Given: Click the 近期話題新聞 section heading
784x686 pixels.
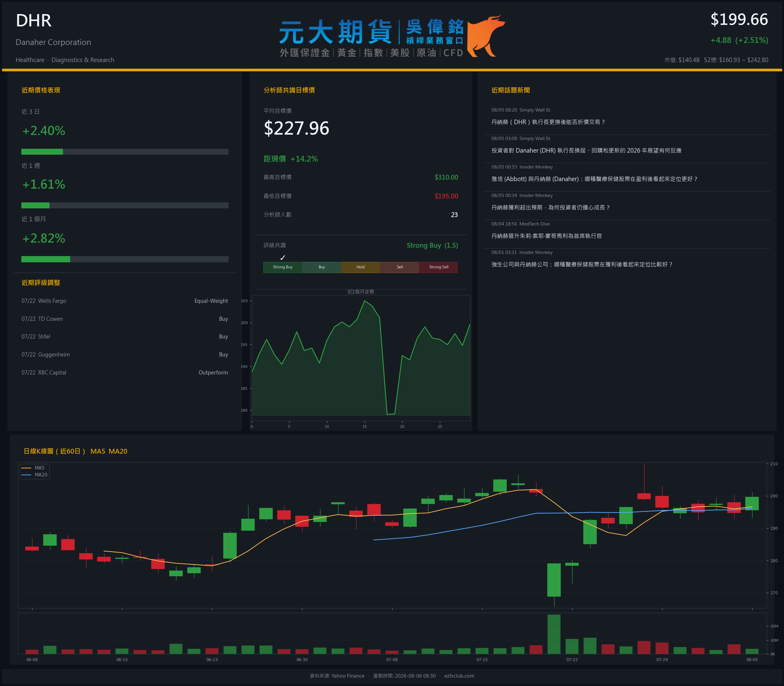Looking at the screenshot, I should pos(511,90).
